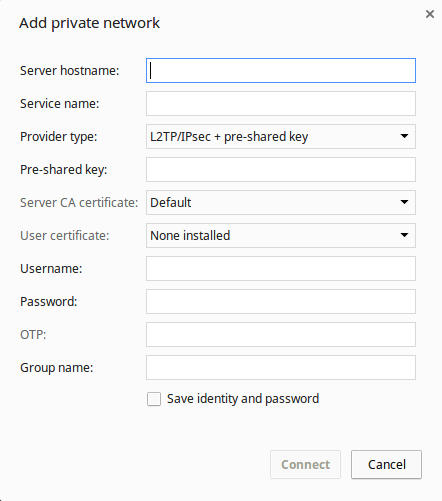Click the 'Provider type:' label
The image size is (442, 501).
(59, 137)
